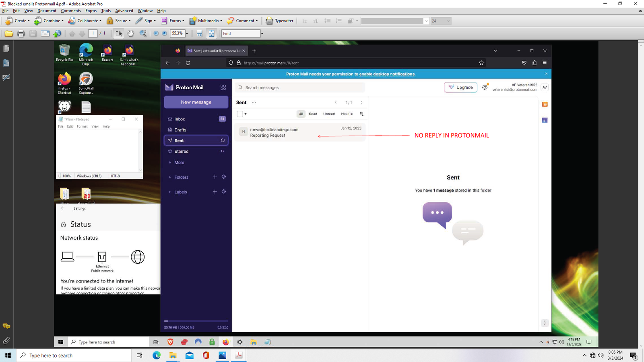The width and height of the screenshot is (644, 362).
Task: Open the Pages navigation panel
Action: click(6, 48)
